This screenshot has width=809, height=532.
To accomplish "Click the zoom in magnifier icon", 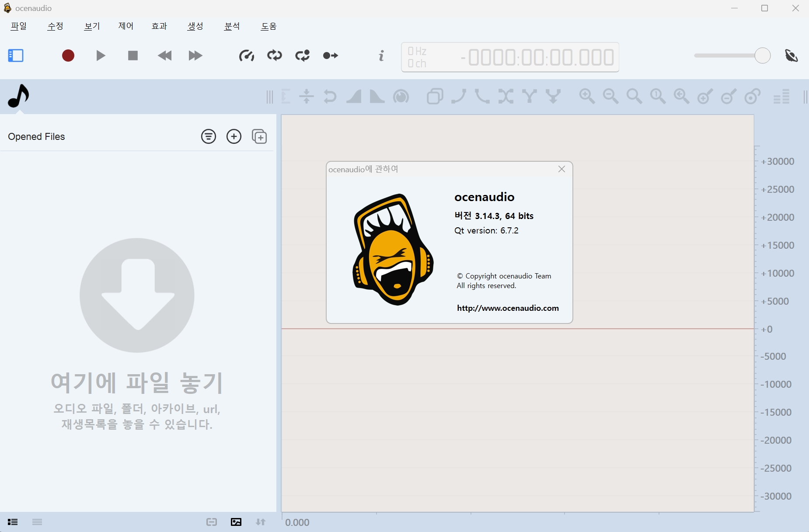I will [x=587, y=96].
